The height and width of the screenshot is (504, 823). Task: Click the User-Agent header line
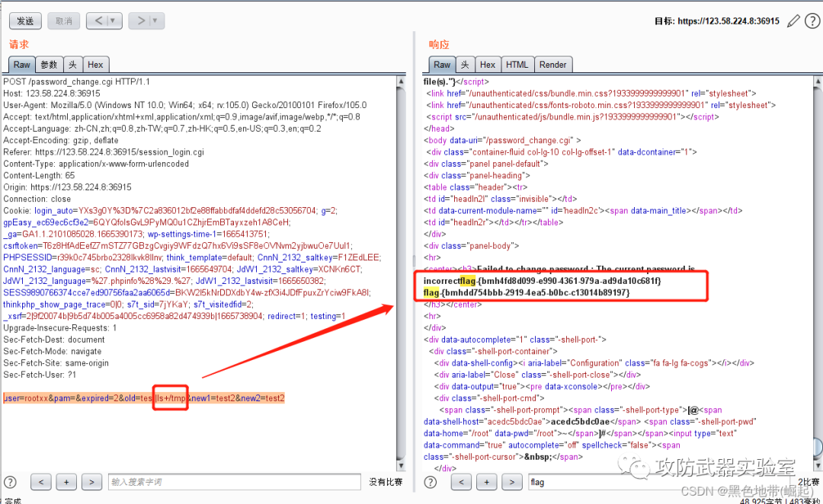point(185,105)
